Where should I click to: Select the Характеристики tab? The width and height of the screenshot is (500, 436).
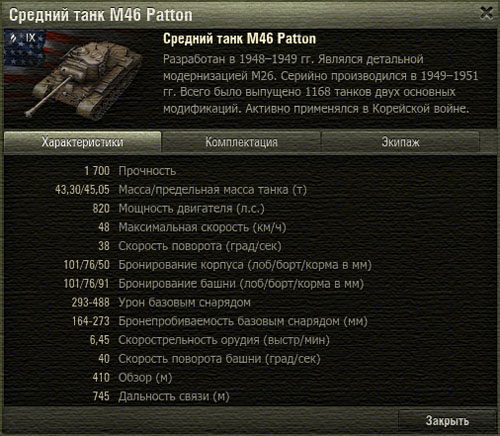(82, 142)
